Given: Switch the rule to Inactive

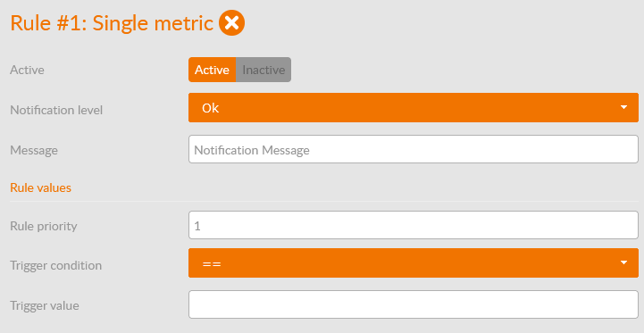Looking at the screenshot, I should click(x=263, y=70).
